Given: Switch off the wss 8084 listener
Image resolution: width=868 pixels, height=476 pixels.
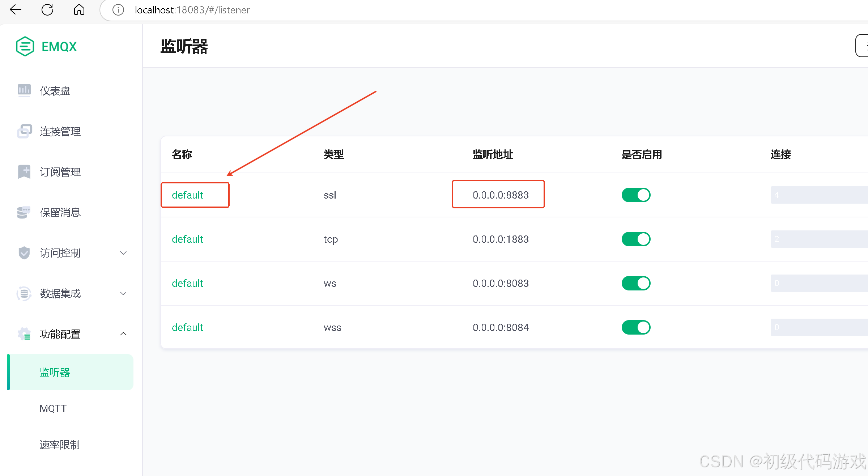Looking at the screenshot, I should (x=636, y=327).
